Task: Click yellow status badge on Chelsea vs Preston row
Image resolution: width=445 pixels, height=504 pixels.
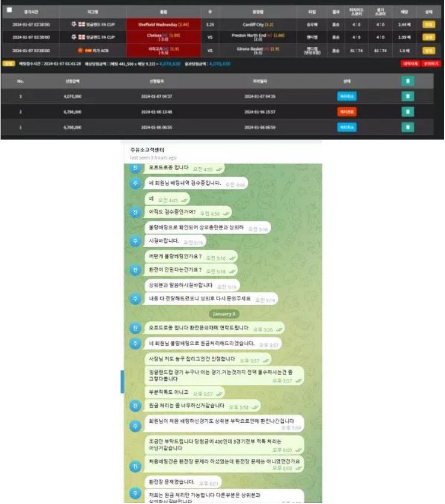Action: [x=428, y=37]
